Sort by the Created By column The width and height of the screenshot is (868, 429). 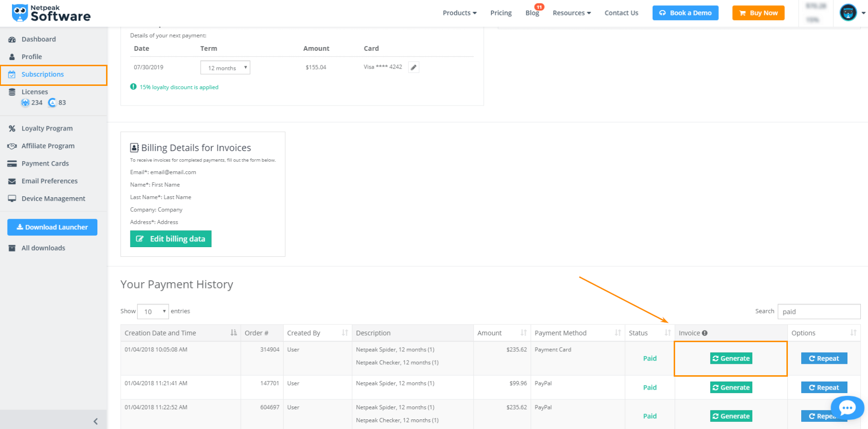(x=317, y=333)
